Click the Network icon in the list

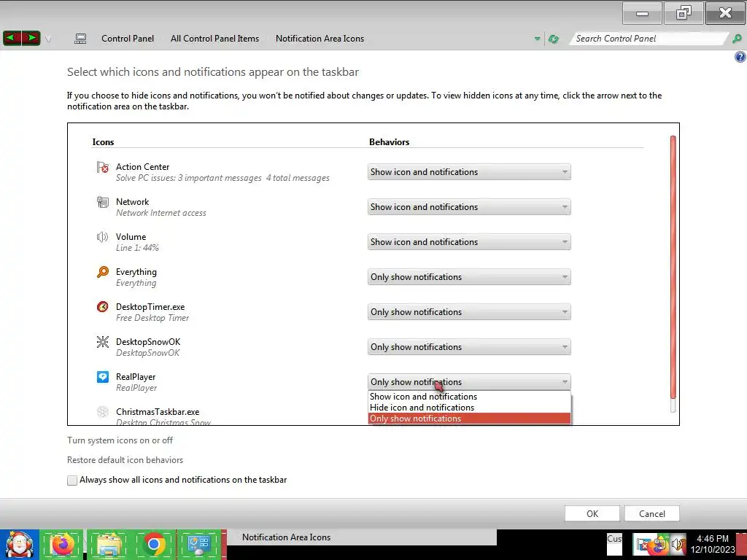click(102, 202)
